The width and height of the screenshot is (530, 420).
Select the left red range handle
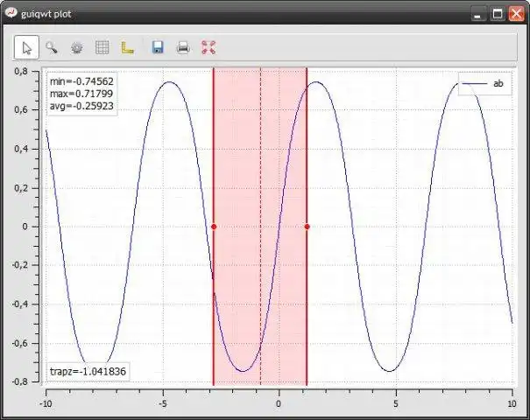point(214,227)
